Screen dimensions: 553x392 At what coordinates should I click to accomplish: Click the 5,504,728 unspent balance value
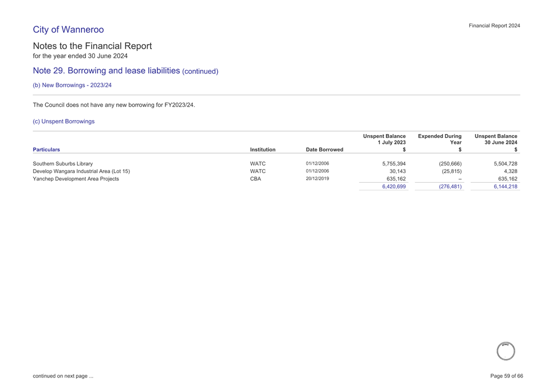coord(505,164)
